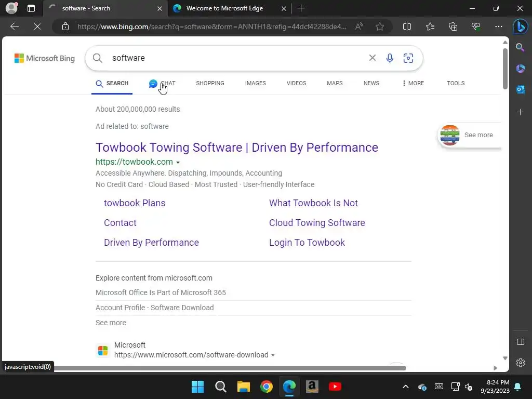
Task: Stop loading the page with X button
Action: coord(37,26)
